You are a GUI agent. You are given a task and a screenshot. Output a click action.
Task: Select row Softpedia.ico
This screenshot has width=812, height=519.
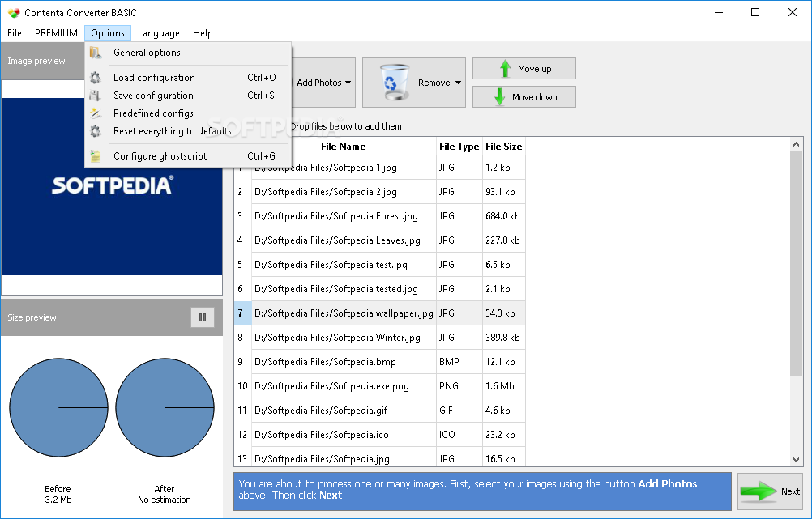click(379, 435)
